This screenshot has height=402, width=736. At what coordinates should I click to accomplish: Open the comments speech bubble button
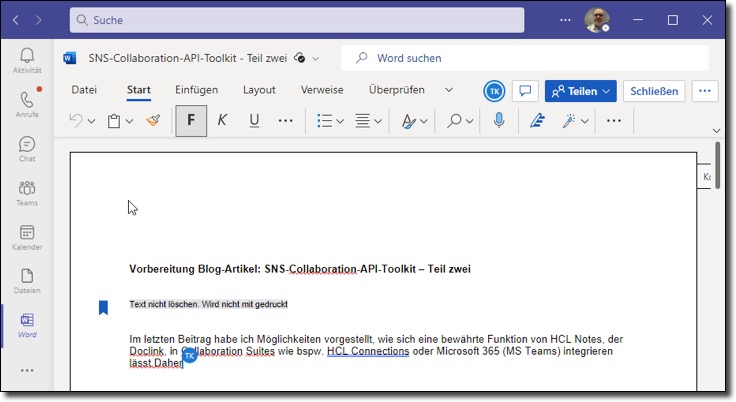pyautogui.click(x=525, y=91)
